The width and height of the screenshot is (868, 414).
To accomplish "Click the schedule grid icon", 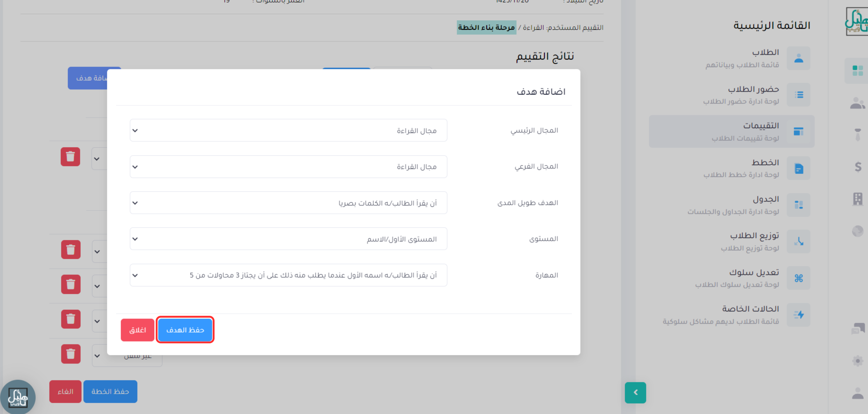I will (x=798, y=205).
